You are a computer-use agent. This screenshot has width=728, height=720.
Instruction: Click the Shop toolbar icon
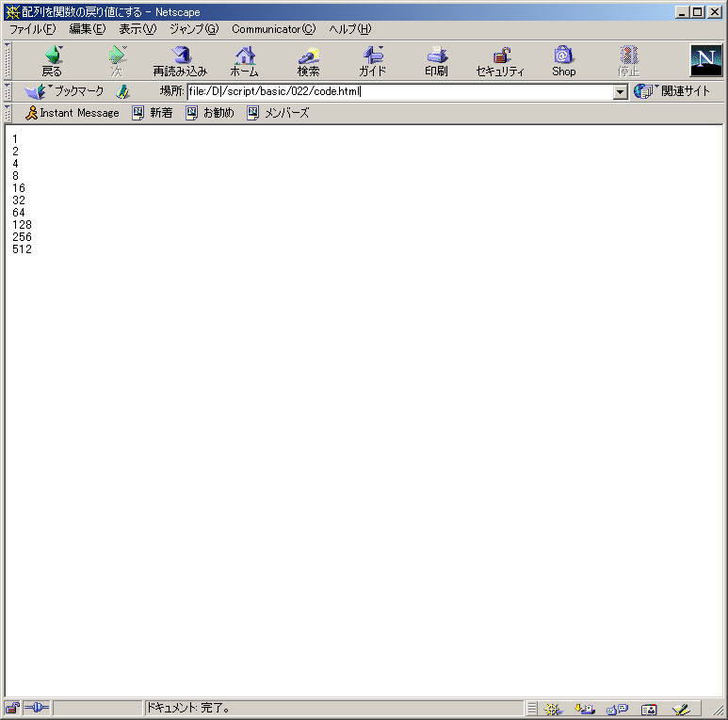(x=563, y=61)
